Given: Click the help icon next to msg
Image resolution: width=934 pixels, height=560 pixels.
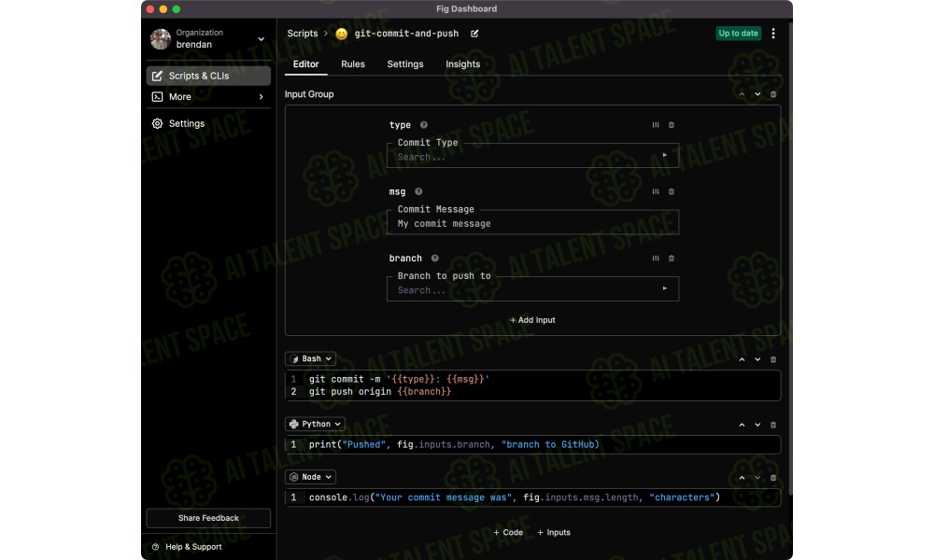Looking at the screenshot, I should click(x=418, y=191).
